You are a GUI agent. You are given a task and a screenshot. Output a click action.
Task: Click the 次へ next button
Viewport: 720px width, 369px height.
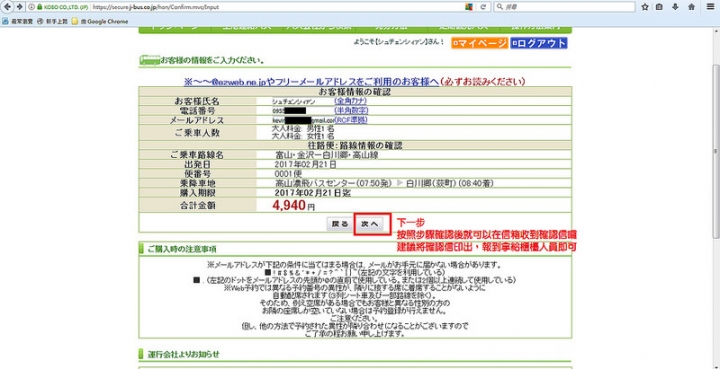[x=370, y=224]
